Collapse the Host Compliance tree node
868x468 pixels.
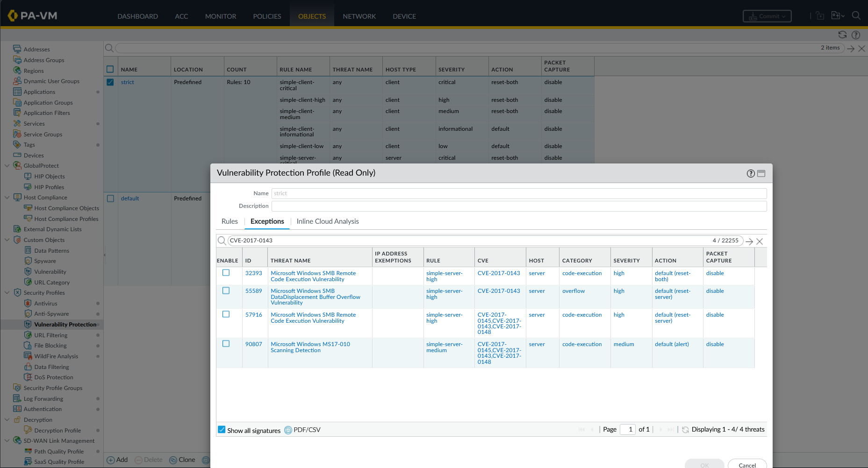[7, 198]
